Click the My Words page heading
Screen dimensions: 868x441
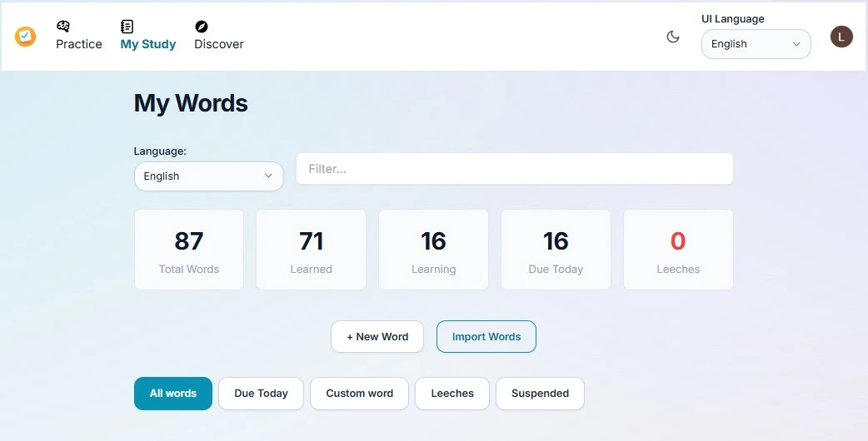pyautogui.click(x=191, y=103)
